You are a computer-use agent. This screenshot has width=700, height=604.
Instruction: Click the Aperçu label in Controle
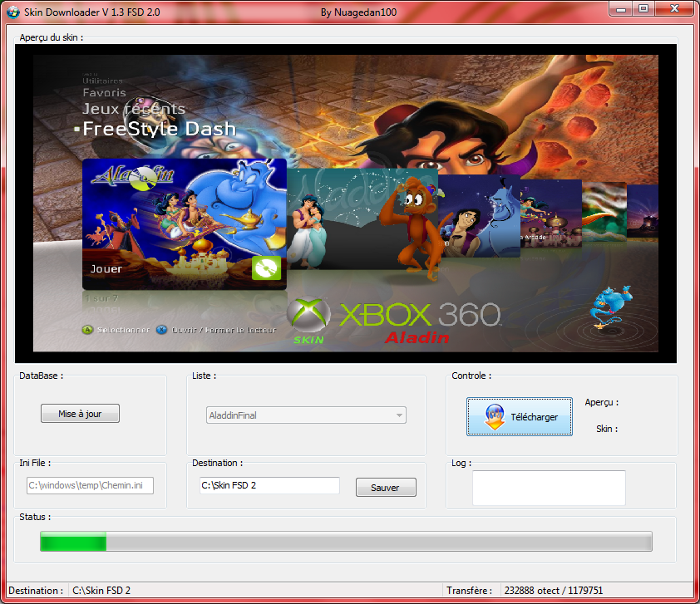click(602, 402)
